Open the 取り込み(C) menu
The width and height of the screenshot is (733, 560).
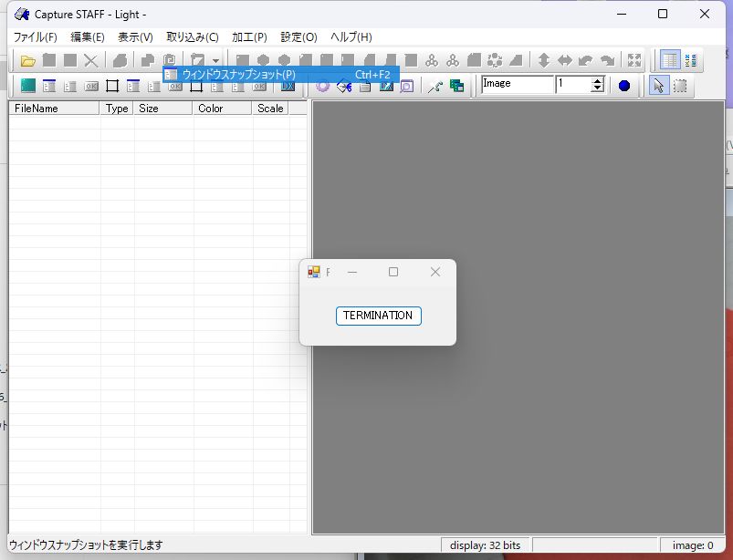point(192,37)
